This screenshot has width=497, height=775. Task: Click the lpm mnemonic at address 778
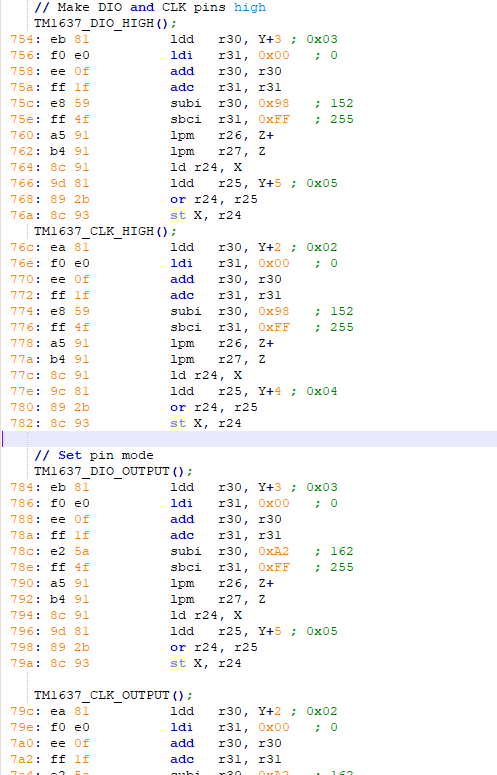[x=182, y=343]
